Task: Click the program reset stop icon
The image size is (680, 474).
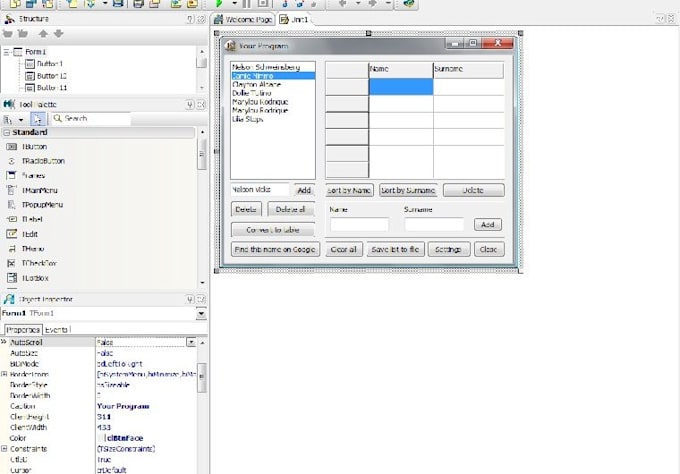Action: (263, 3)
